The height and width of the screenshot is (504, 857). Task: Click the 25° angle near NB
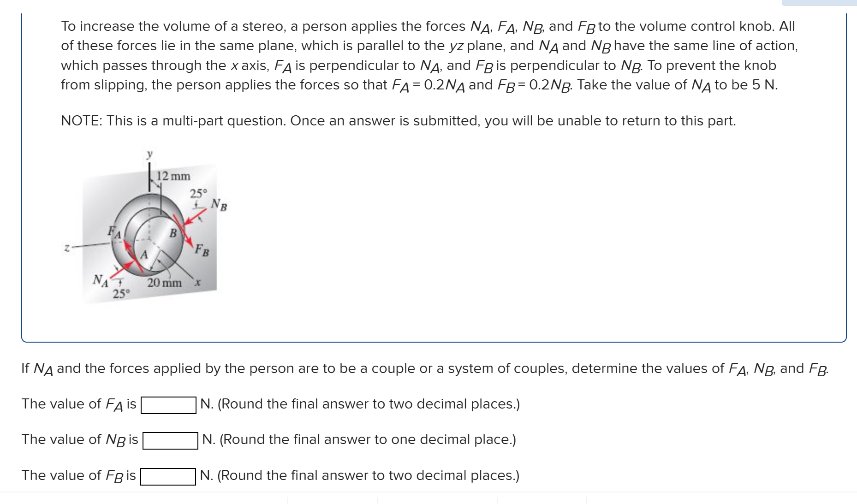click(199, 193)
